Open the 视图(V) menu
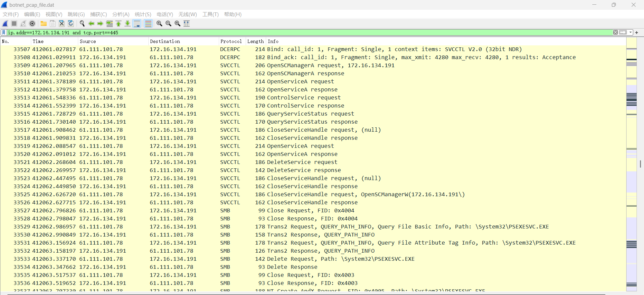 point(54,14)
